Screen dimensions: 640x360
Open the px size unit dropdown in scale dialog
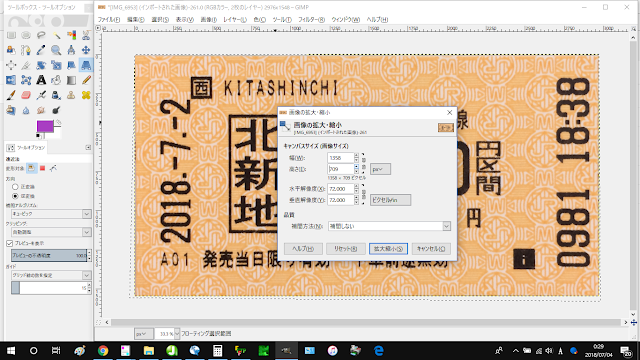pos(380,169)
